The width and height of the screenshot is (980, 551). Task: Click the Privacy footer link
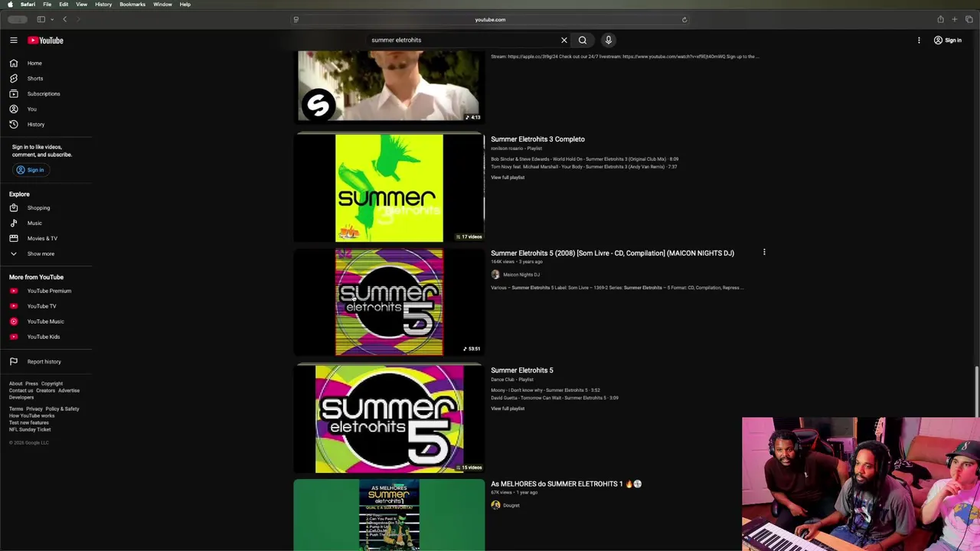[34, 409]
